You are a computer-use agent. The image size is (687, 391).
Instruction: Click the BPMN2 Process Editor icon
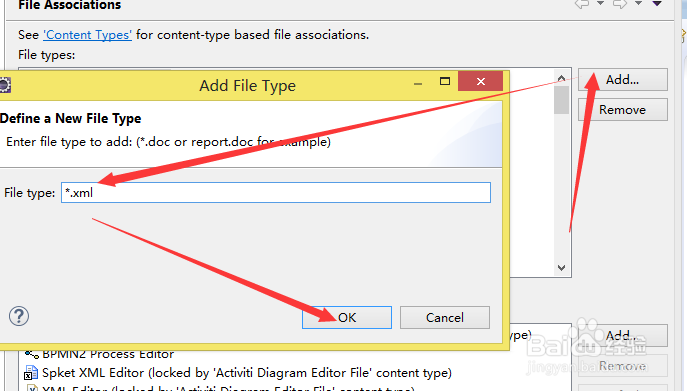pyautogui.click(x=31, y=353)
